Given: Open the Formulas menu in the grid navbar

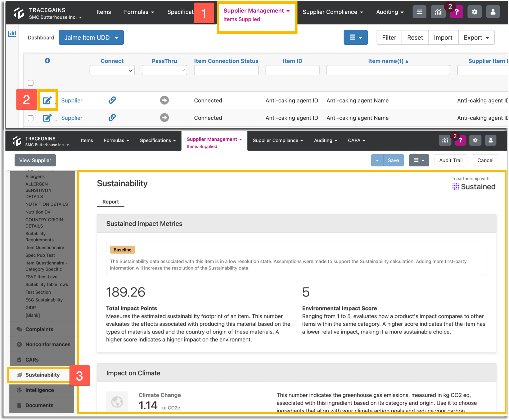Looking at the screenshot, I should coord(139,12).
